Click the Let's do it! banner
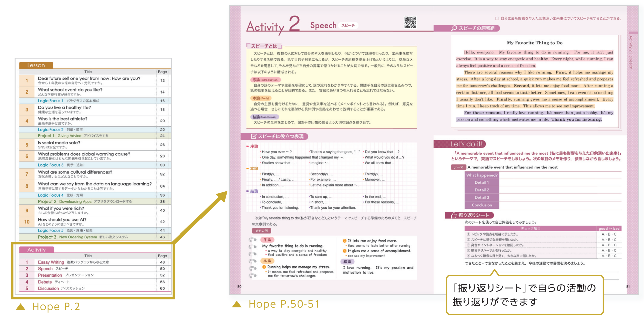The height and width of the screenshot is (327, 644). (466, 144)
